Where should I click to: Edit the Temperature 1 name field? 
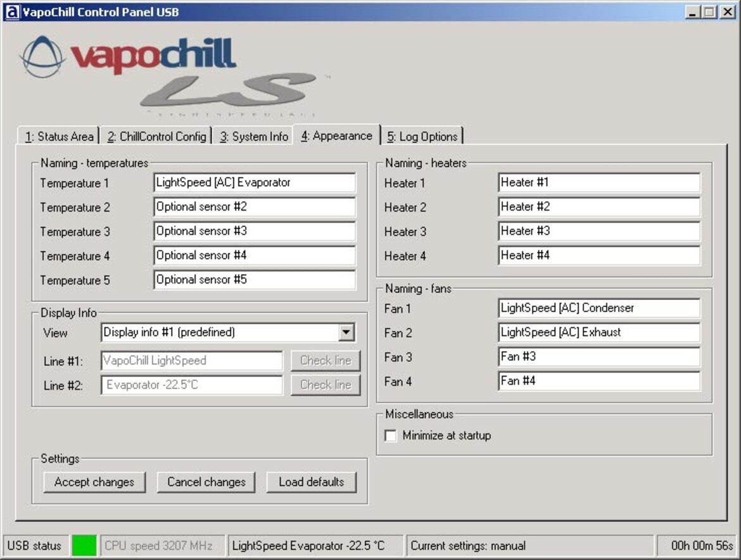tap(255, 183)
